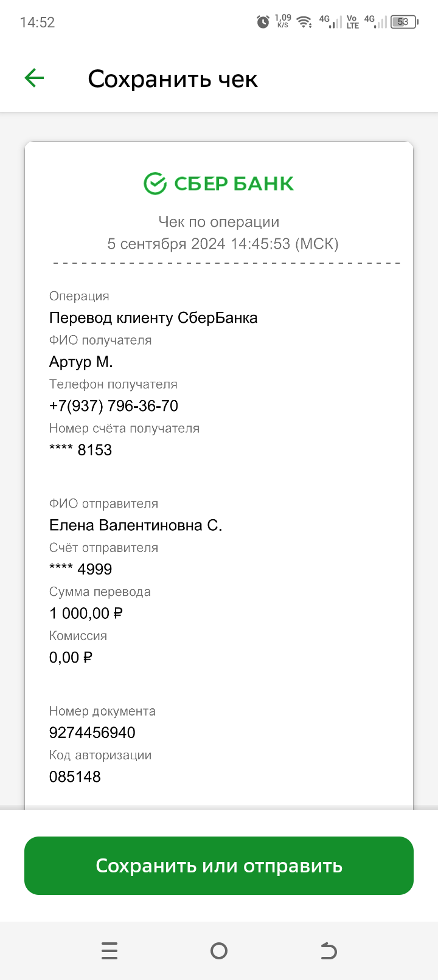Click the Сохранить или отправить button

point(219,865)
